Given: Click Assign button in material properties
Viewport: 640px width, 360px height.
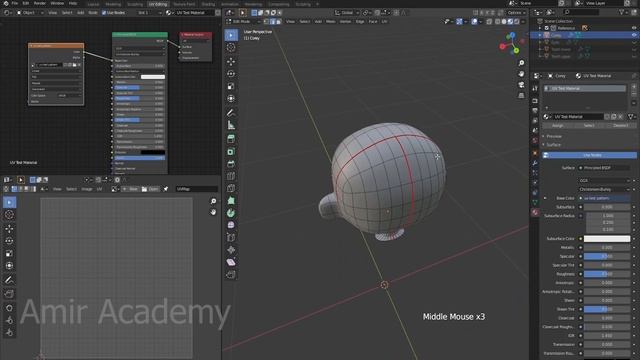Looking at the screenshot, I should point(558,126).
